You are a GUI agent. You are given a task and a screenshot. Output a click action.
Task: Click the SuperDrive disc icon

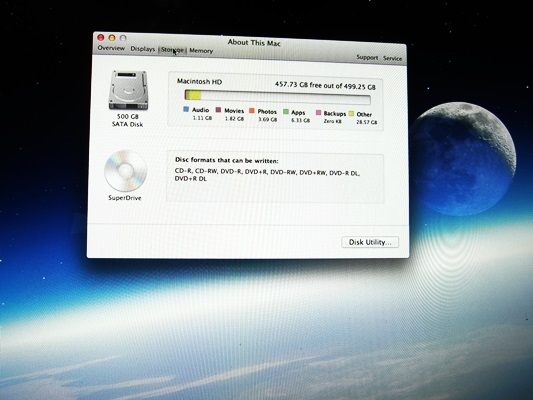tap(125, 171)
